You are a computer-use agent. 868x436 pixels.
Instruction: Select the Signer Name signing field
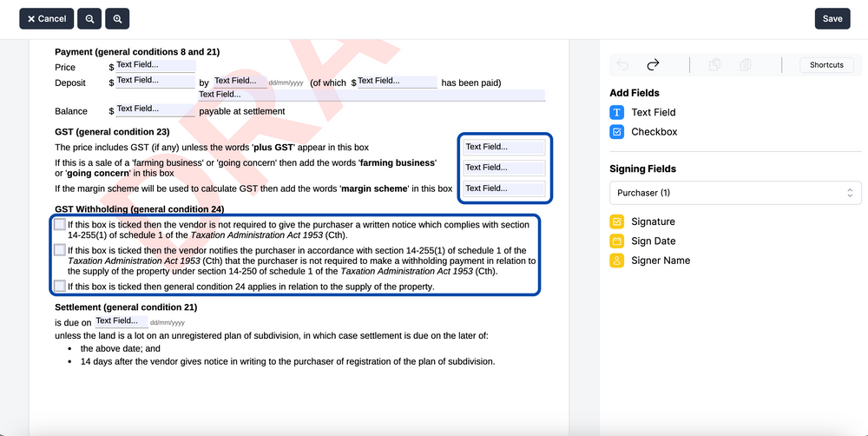coord(650,261)
